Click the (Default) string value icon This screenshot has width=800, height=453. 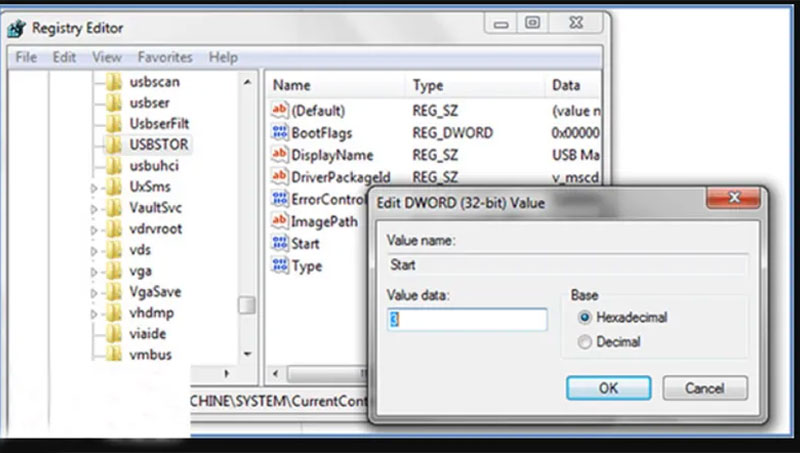280,111
